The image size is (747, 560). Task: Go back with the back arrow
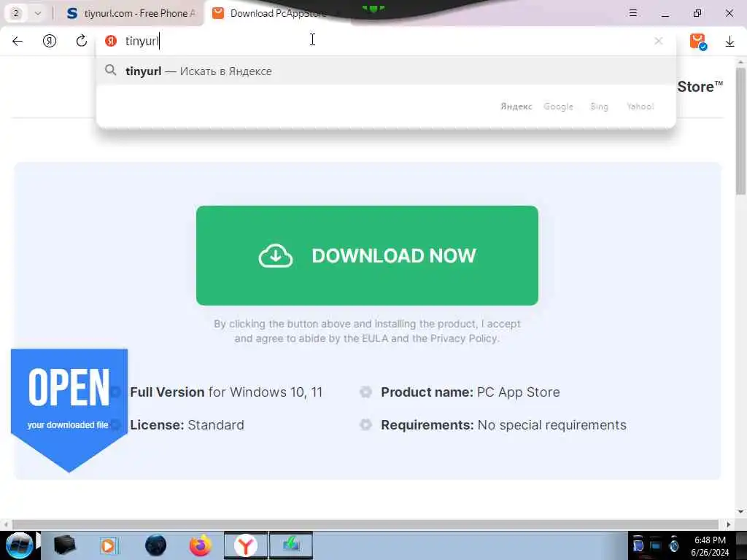click(x=18, y=41)
